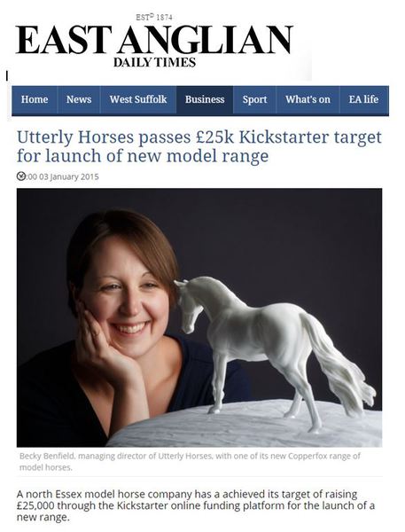Open the What's on tab
The width and height of the screenshot is (405, 532).
pyautogui.click(x=308, y=99)
